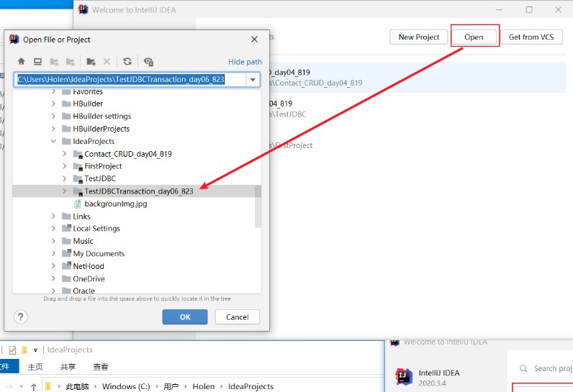The image size is (573, 392).
Task: Select the HBuilderProjects folder row
Action: click(x=137, y=129)
